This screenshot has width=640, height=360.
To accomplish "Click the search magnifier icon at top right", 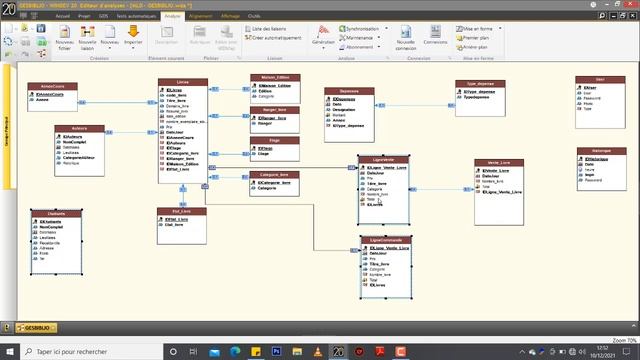I will [x=602, y=16].
